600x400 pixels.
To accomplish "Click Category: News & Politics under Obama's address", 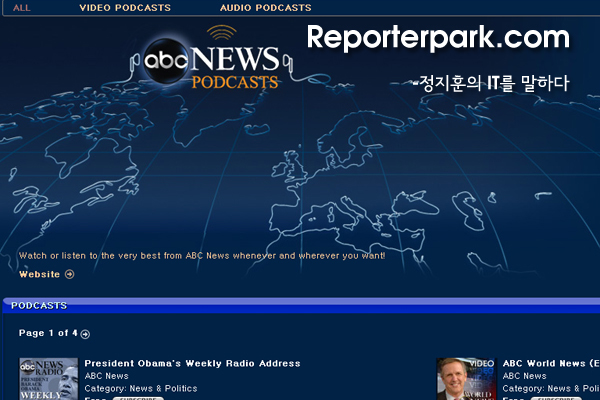I will pyautogui.click(x=141, y=389).
